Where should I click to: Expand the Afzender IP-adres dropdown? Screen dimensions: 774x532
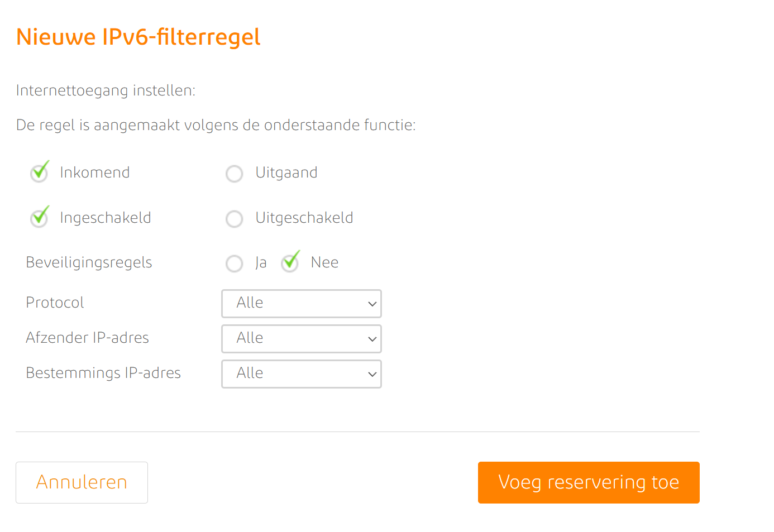(302, 339)
